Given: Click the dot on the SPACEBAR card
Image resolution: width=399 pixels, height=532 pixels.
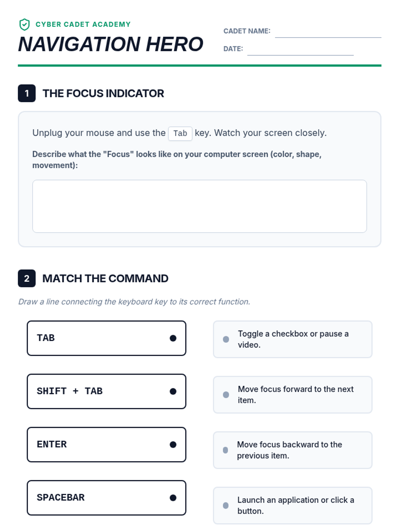Looking at the screenshot, I should [173, 498].
